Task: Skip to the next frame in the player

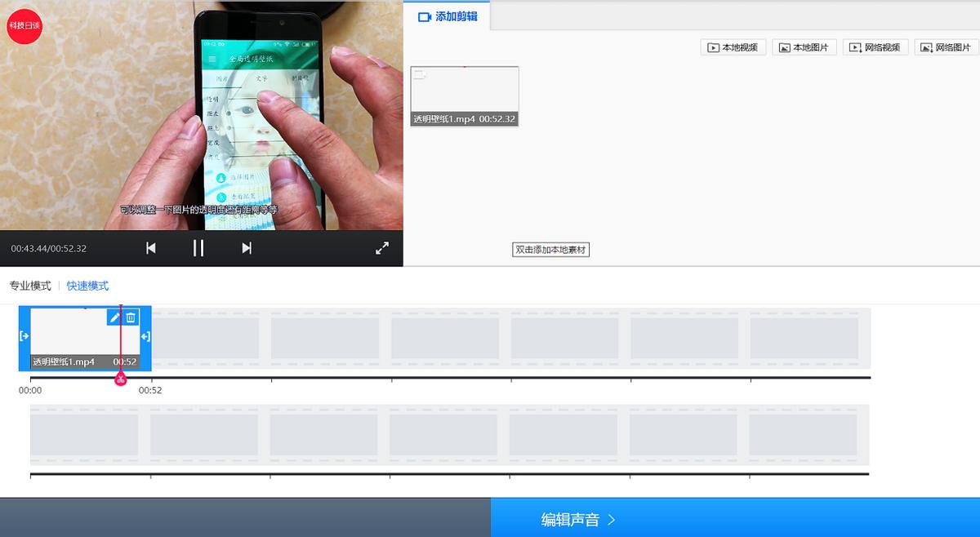Action: [x=247, y=248]
